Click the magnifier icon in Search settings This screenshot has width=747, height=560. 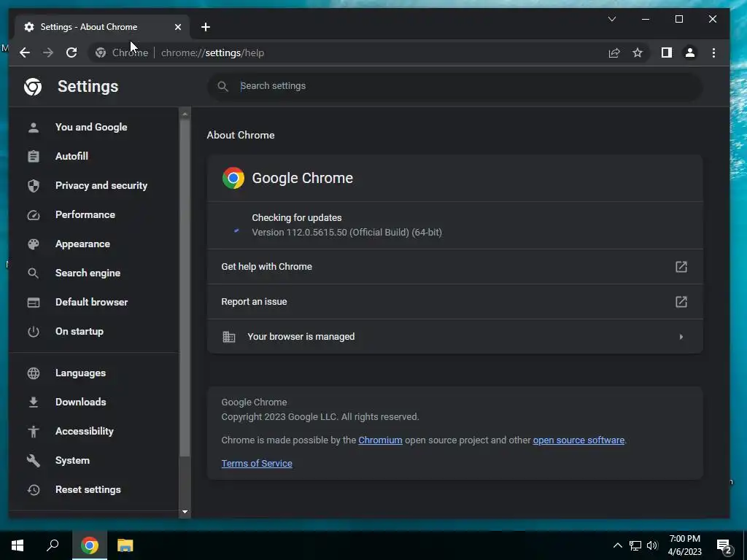pos(222,86)
